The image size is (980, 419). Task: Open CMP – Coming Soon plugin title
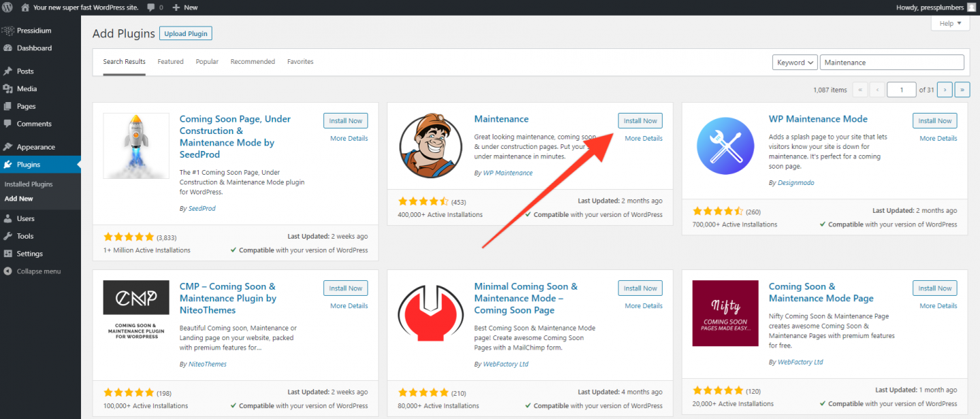click(228, 298)
